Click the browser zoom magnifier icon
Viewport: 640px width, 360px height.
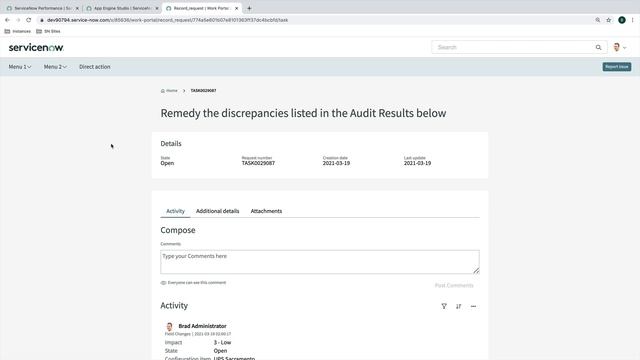tap(598, 20)
